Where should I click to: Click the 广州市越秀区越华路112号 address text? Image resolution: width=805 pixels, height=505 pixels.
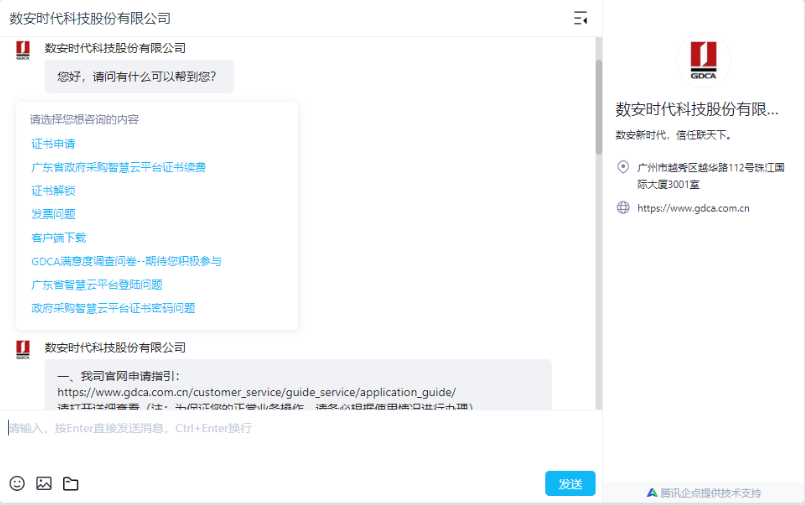[711, 176]
